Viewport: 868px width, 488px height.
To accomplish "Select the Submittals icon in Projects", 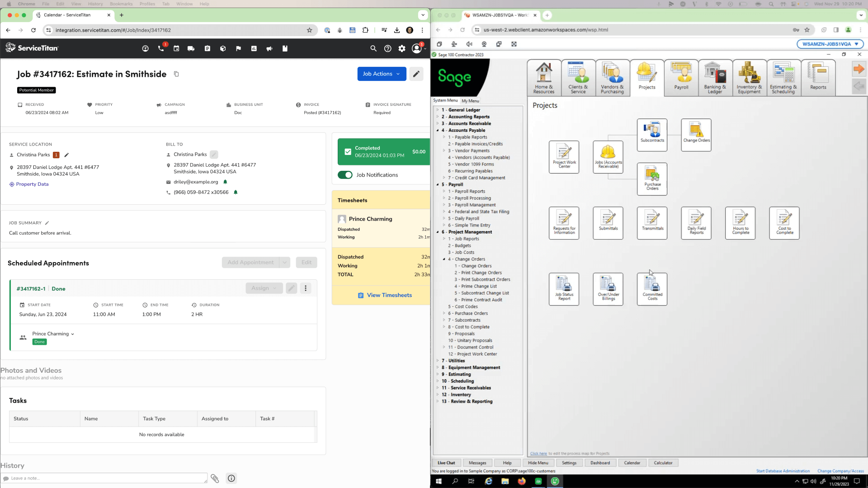I will [609, 222].
